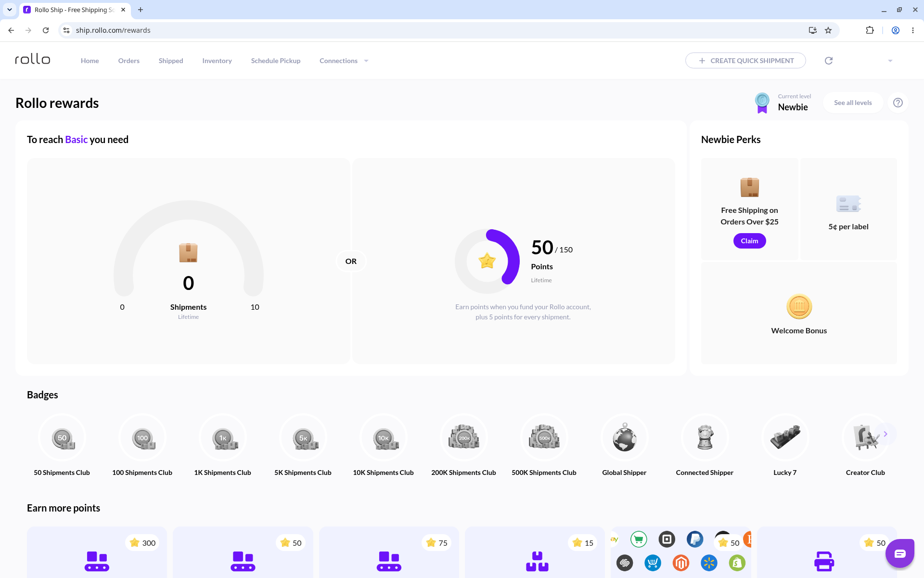Go to the Home menu item

[90, 61]
